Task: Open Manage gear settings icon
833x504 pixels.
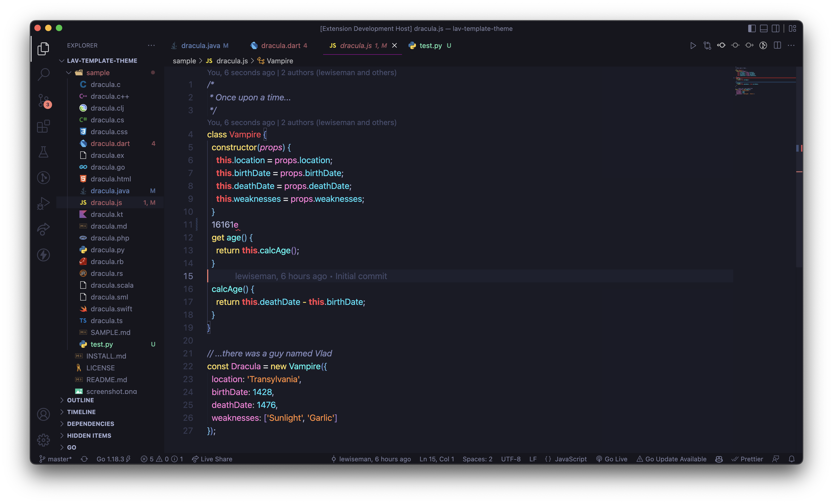Action: pyautogui.click(x=43, y=440)
